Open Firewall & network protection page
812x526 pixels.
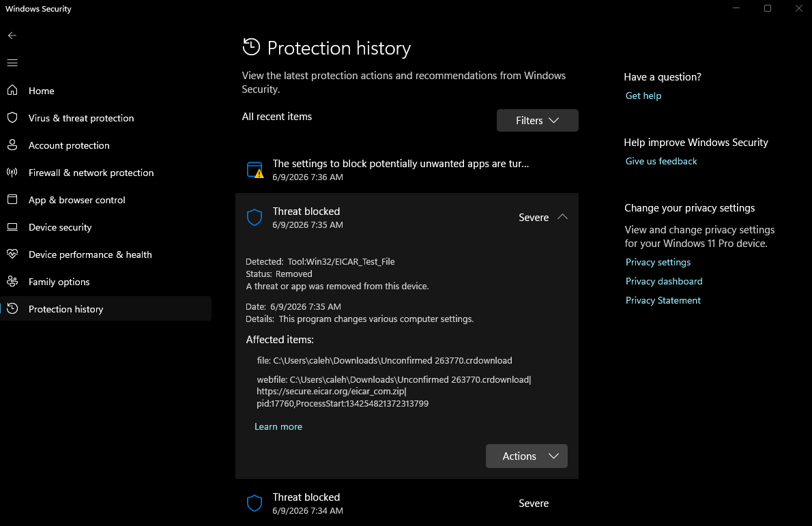coord(106,173)
